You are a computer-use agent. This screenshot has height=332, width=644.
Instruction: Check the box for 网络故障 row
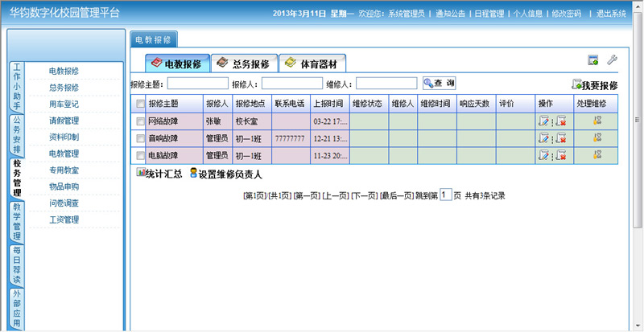point(141,121)
